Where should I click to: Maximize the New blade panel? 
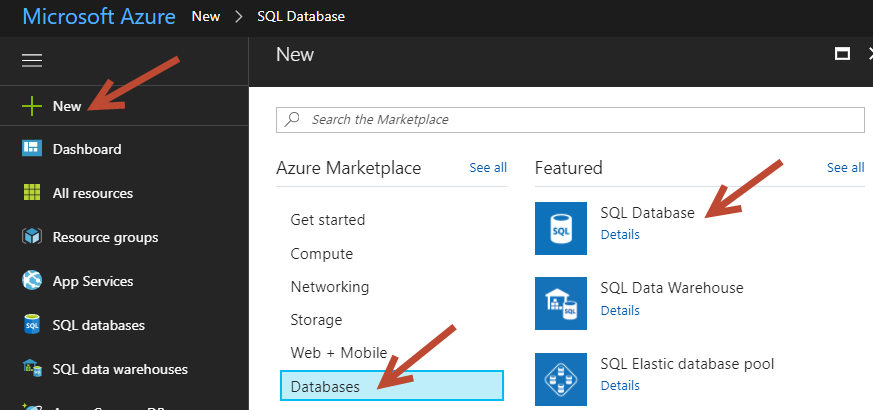[842, 54]
